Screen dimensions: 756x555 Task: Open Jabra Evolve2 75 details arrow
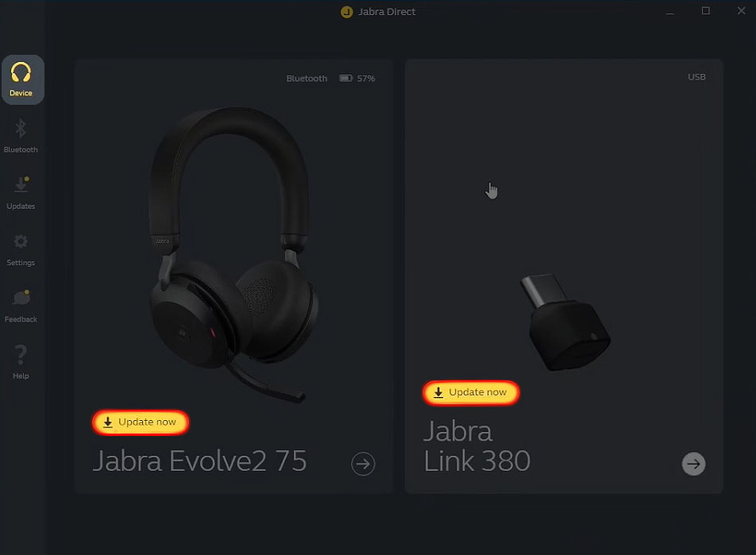click(x=363, y=464)
